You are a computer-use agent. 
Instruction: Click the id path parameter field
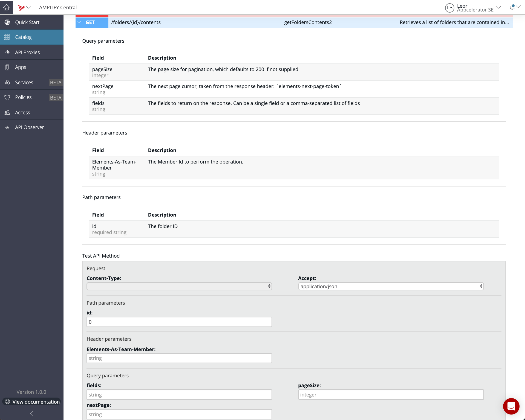point(179,322)
